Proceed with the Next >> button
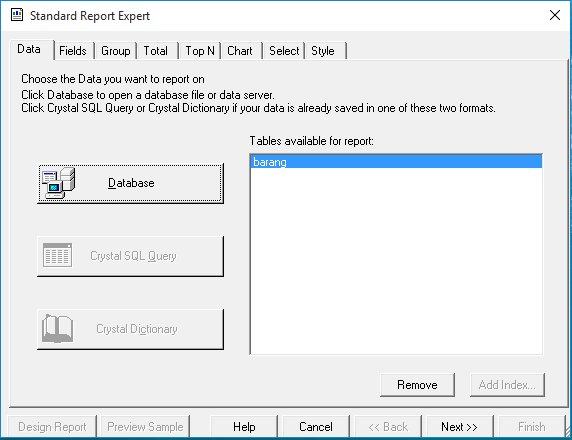Image resolution: width=572 pixels, height=440 pixels. (460, 427)
